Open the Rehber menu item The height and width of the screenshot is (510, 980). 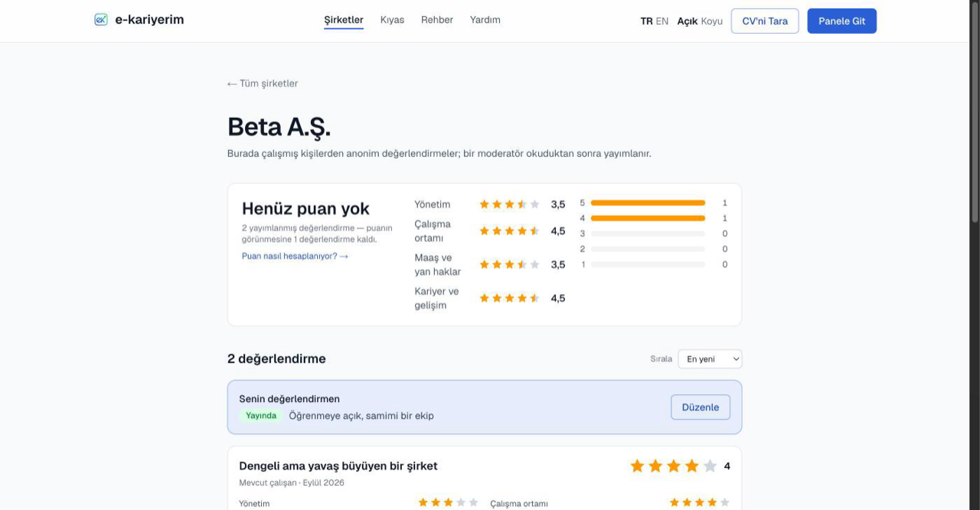437,20
